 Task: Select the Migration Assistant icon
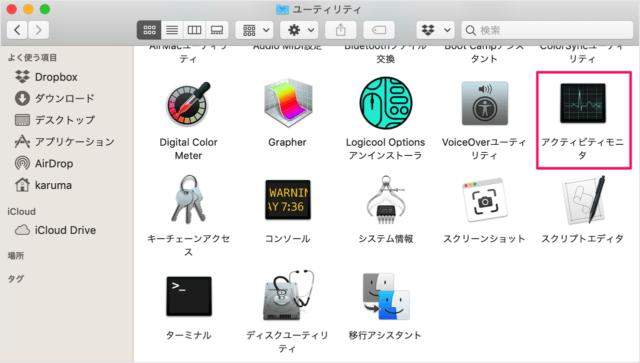tap(386, 296)
